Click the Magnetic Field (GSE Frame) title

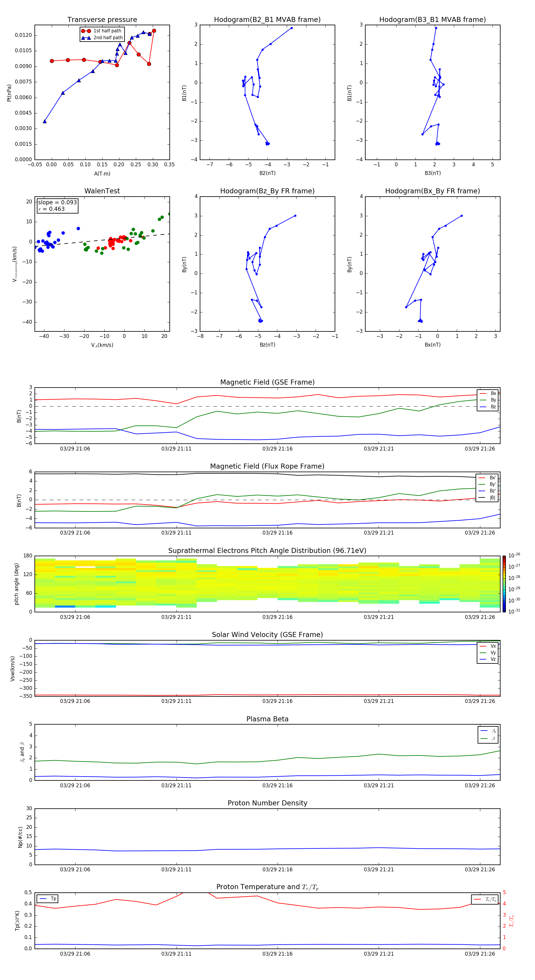(x=267, y=382)
